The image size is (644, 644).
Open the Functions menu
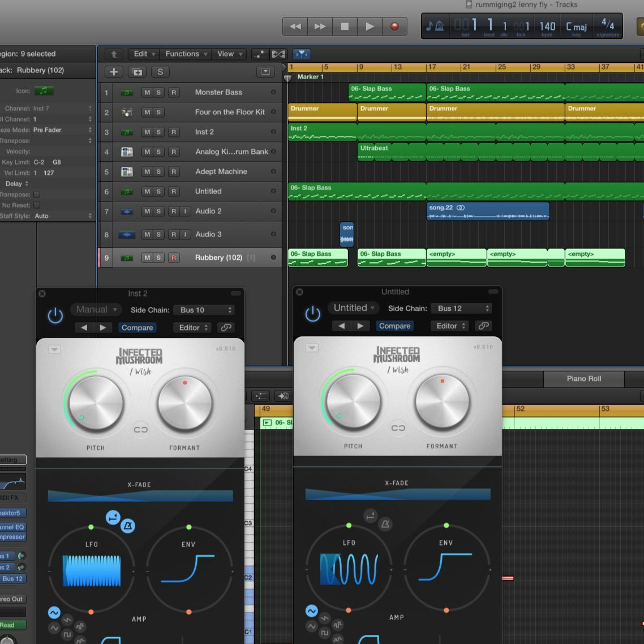[186, 54]
